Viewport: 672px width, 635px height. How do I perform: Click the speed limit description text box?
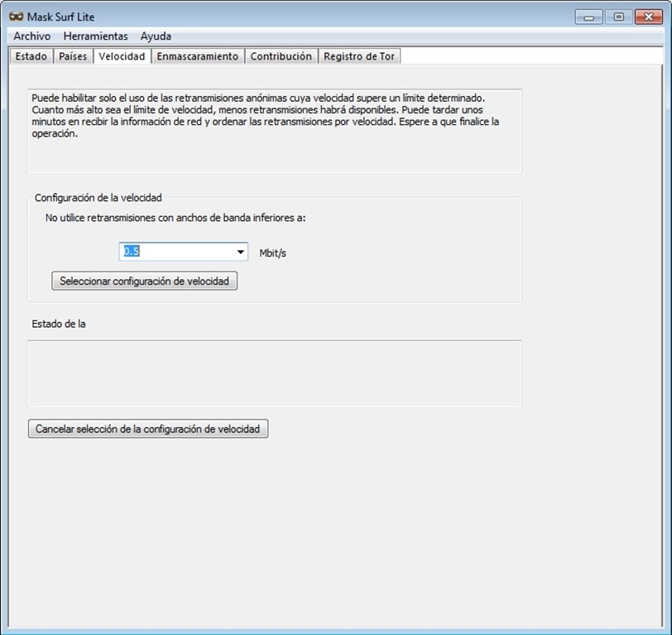[275, 131]
